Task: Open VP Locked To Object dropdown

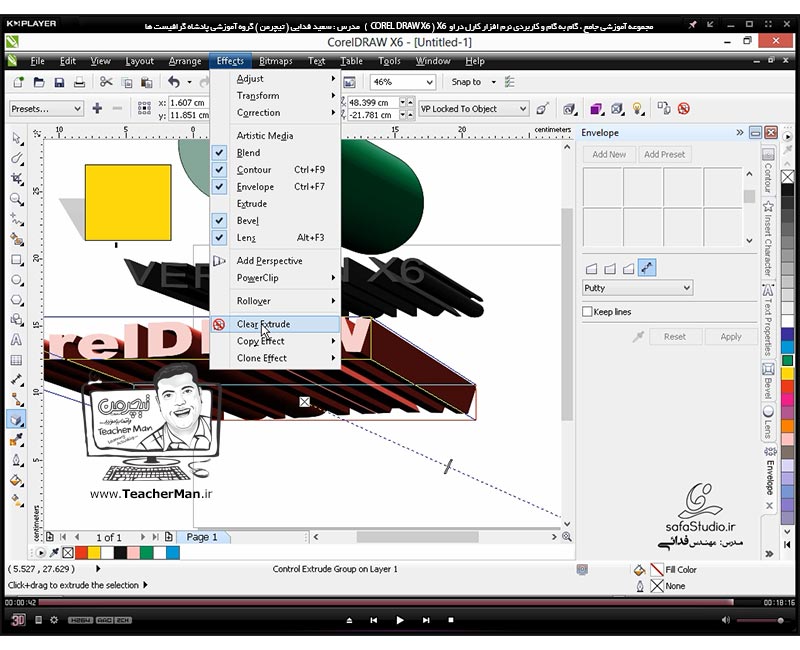Action: 473,109
